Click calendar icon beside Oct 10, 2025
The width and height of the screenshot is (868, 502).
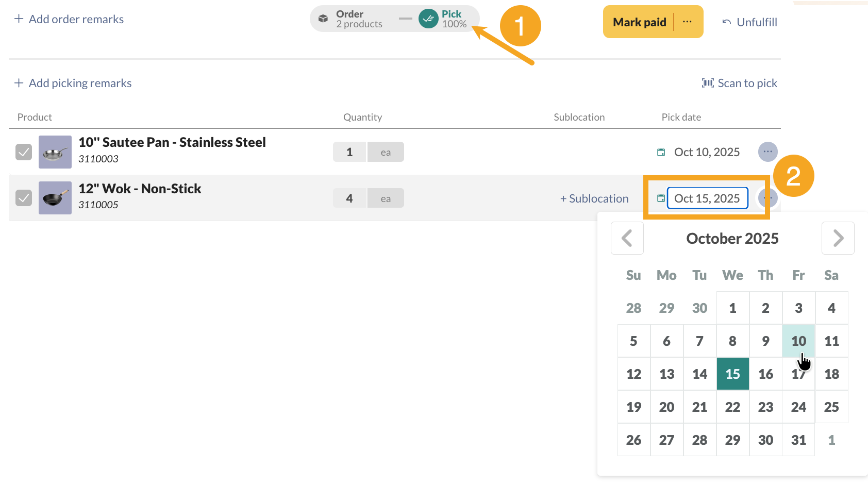point(661,152)
